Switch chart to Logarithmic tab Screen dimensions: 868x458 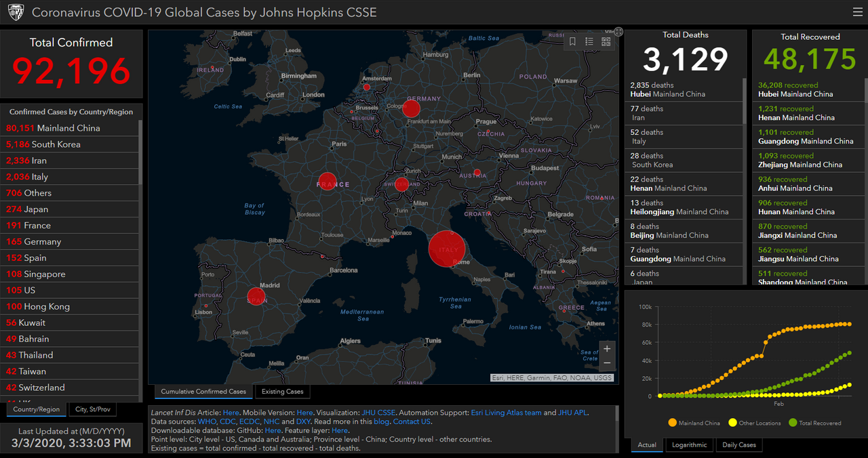tap(689, 445)
